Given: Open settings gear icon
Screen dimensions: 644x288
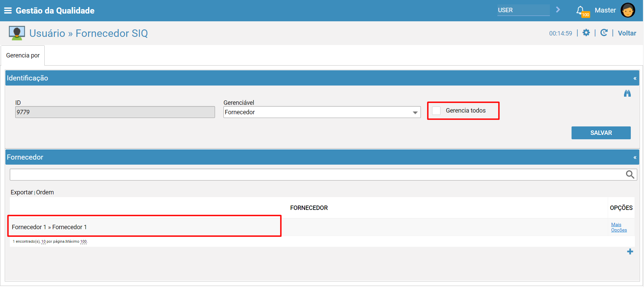Looking at the screenshot, I should click(586, 33).
